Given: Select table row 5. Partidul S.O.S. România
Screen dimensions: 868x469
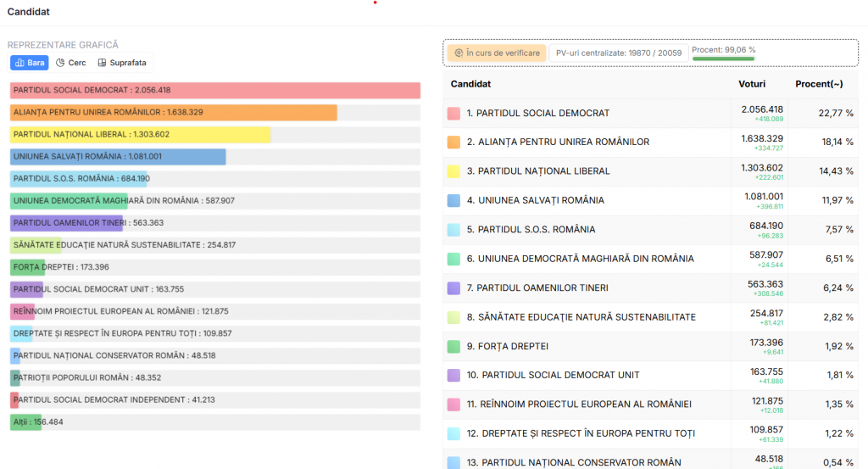Looking at the screenshot, I should coord(650,230).
